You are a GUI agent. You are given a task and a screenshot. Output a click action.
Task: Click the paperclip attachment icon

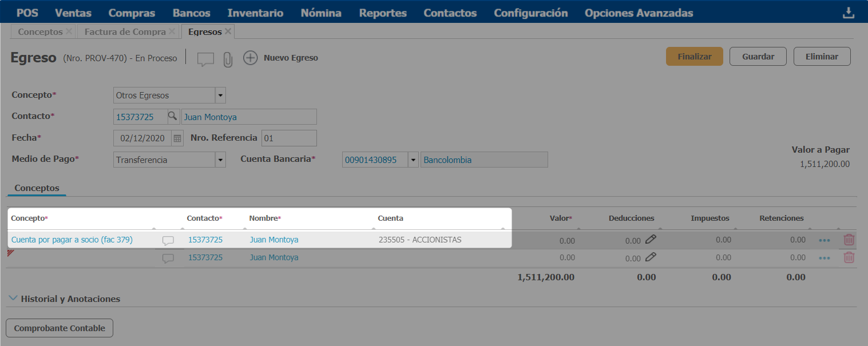[228, 59]
